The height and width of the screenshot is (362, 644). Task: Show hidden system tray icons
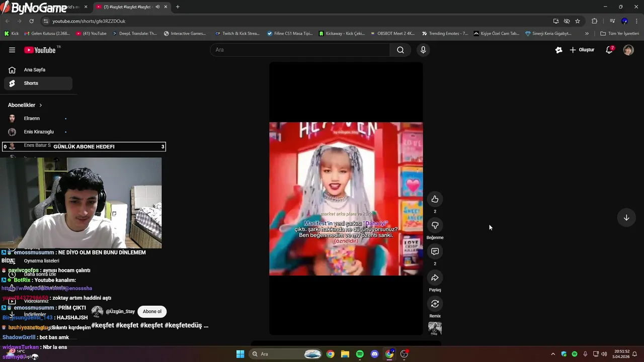tap(553, 354)
